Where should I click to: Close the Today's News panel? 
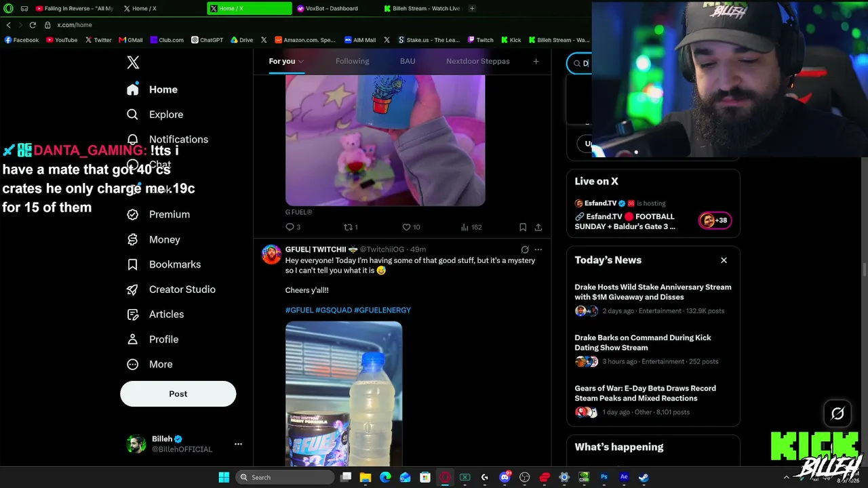(724, 260)
